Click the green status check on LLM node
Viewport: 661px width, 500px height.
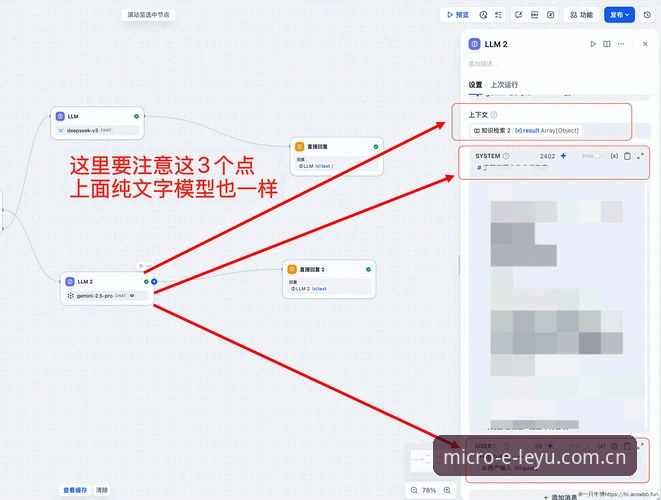point(137,116)
